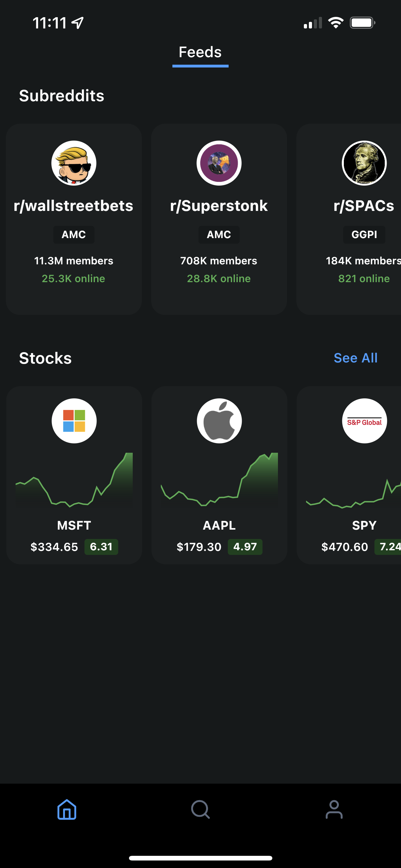
Task: Tap the Stocks section heading
Action: [45, 358]
